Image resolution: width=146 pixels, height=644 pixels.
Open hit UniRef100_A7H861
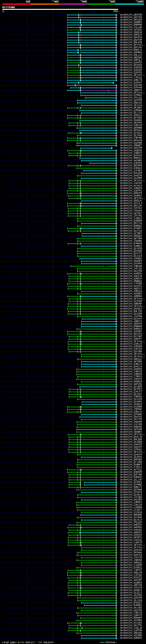131,259
